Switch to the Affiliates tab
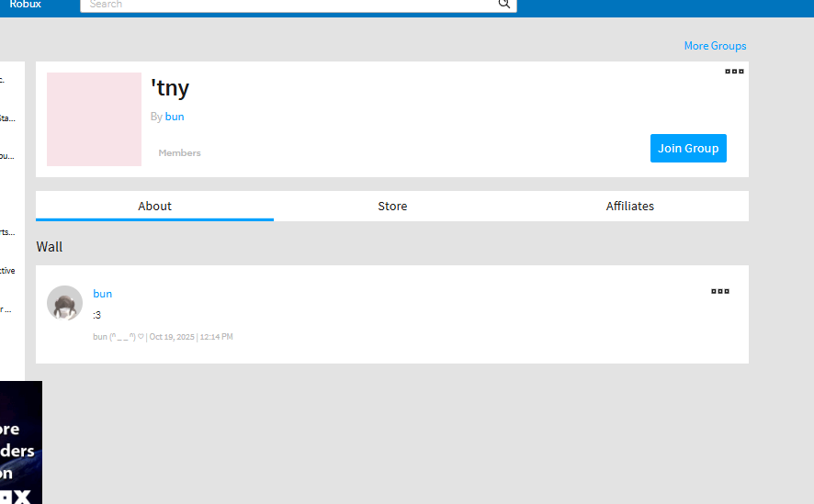The width and height of the screenshot is (814, 504). coord(629,206)
